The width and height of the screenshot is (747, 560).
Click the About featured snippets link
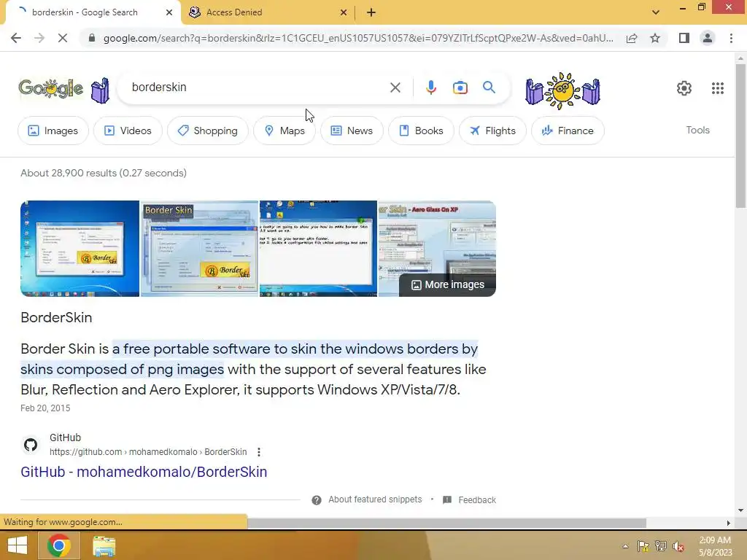pos(375,499)
